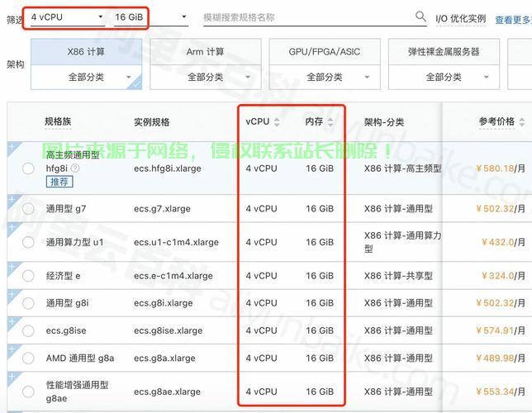Click the plus corner icon on hfg8i row
This screenshot has width=532, height=413.
coord(12,147)
